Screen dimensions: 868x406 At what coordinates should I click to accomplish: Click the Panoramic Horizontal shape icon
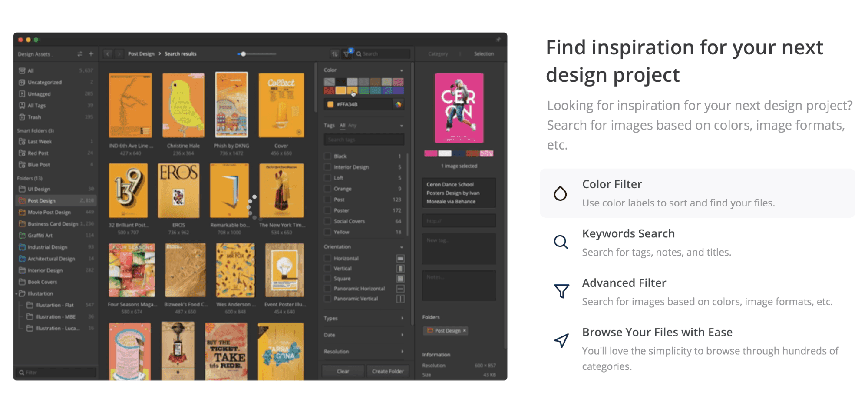point(401,289)
